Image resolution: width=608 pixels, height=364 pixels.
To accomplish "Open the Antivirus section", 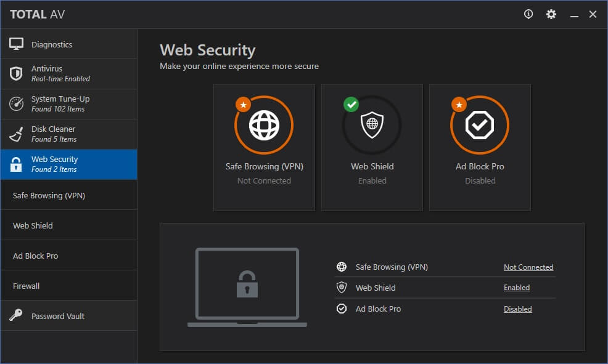I will click(68, 73).
